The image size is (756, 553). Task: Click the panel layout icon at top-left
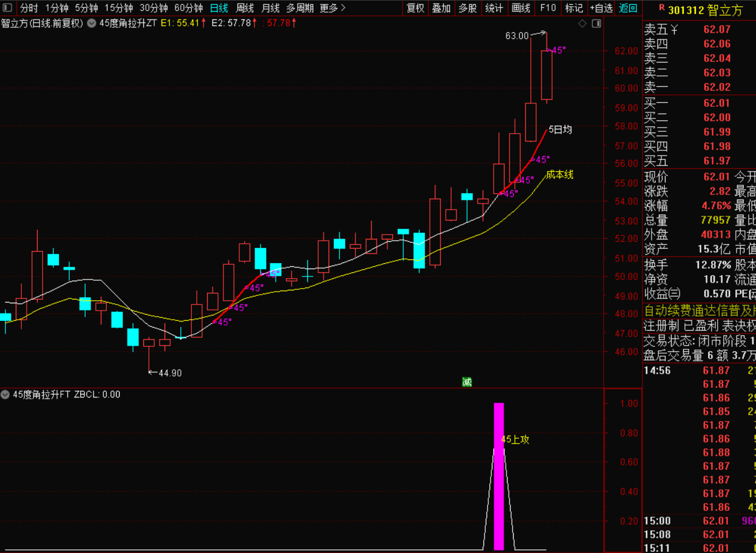[x=9, y=8]
